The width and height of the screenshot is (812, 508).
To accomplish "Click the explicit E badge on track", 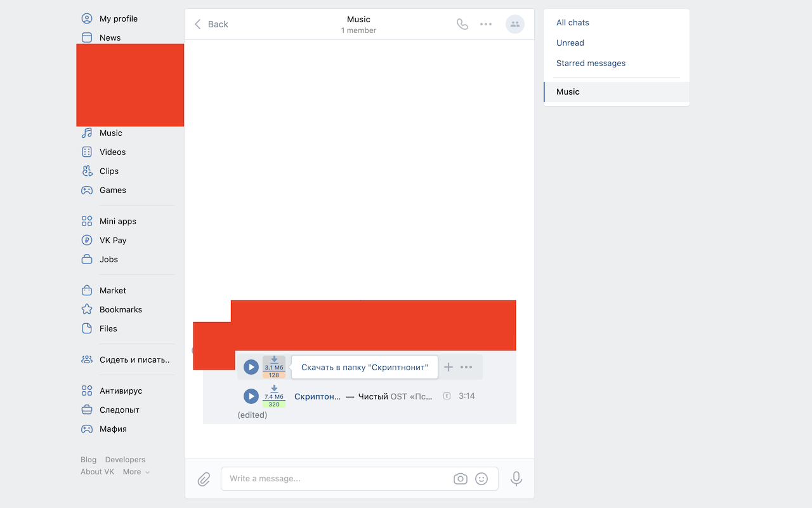I will (x=447, y=396).
